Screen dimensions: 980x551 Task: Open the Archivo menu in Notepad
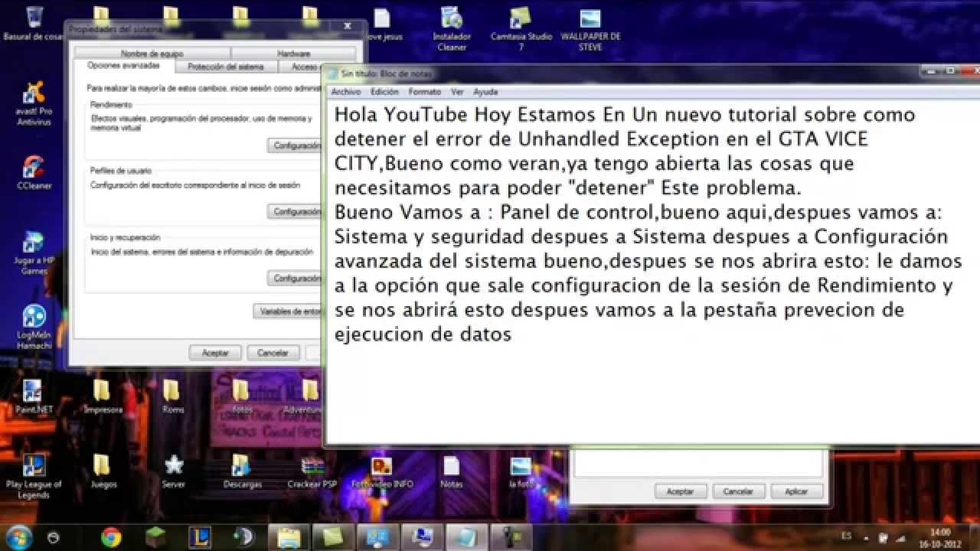coord(346,92)
